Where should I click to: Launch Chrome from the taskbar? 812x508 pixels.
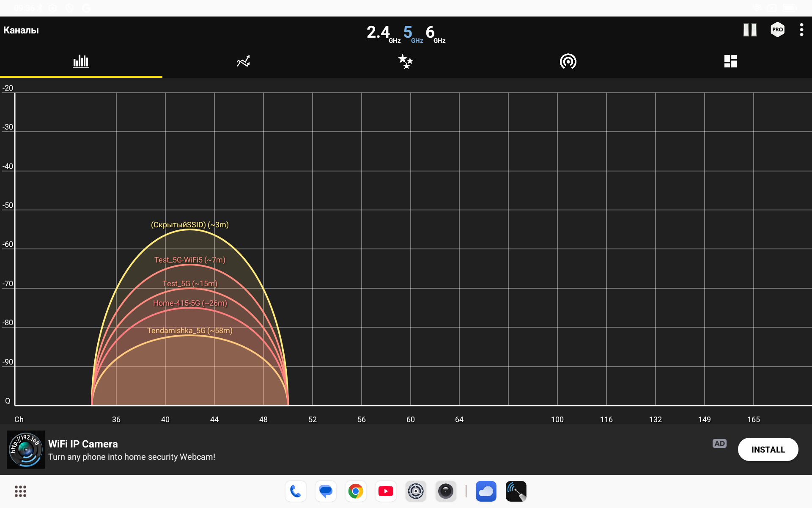[x=356, y=491]
